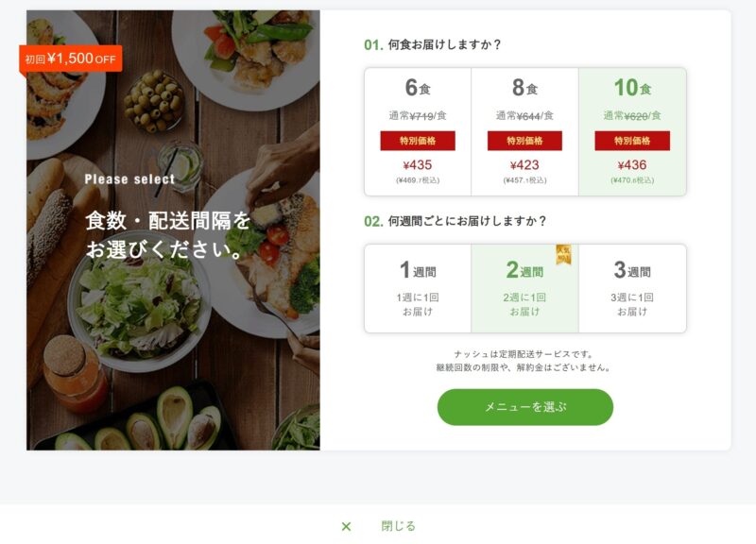Click the 01. 何食お届けしますか heading
Screen dimensions: 756x544
click(433, 44)
